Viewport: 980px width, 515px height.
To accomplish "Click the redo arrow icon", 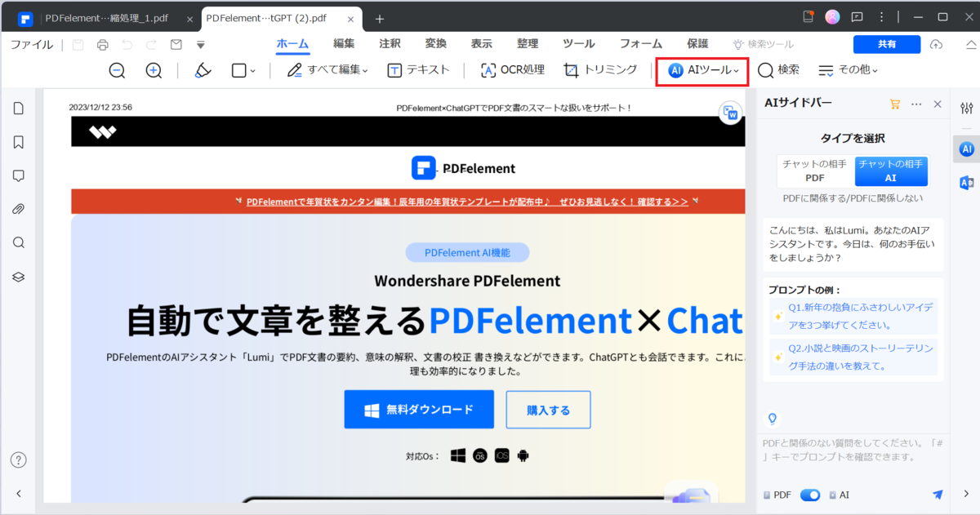I will [151, 44].
